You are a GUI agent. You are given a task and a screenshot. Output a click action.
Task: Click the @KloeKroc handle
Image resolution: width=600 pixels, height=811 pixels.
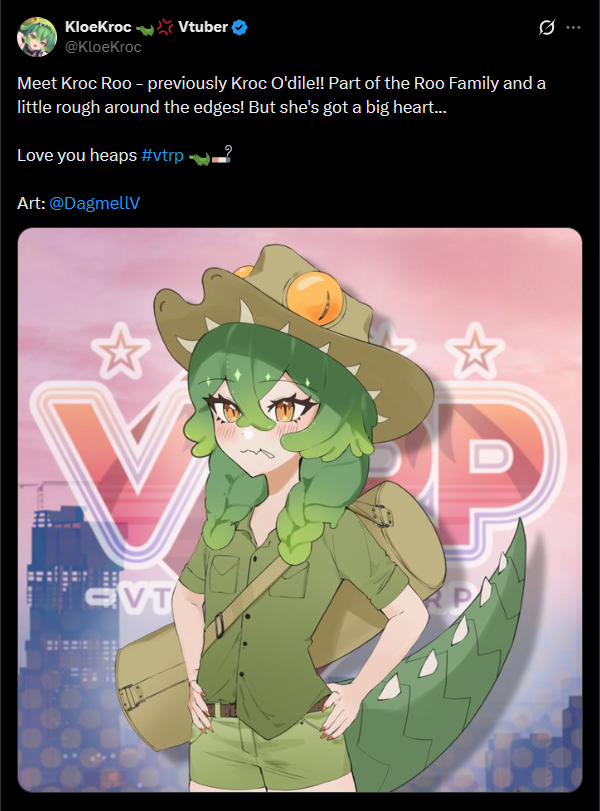(x=103, y=47)
